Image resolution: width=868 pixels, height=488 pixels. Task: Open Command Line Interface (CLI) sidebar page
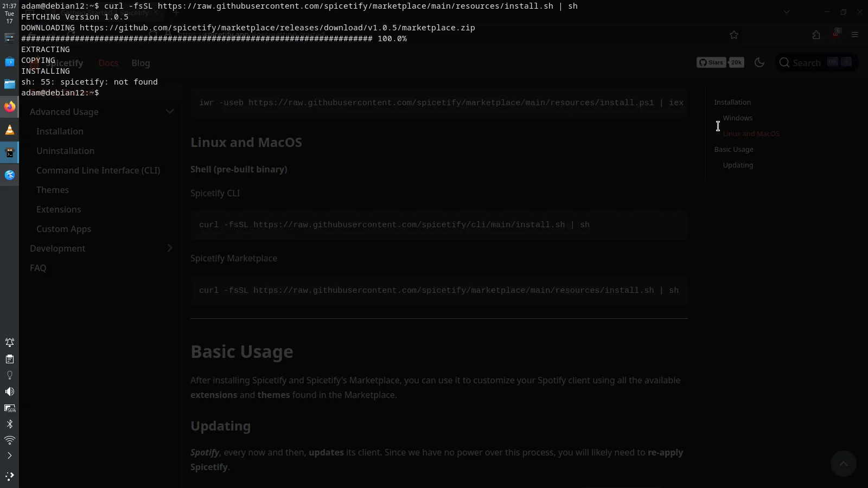click(x=98, y=170)
